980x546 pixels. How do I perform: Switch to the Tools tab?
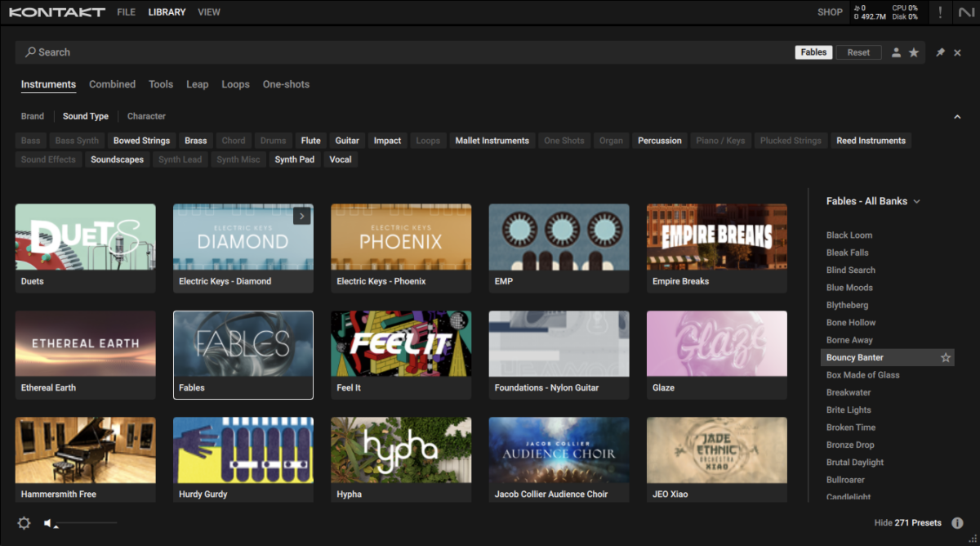coord(161,84)
